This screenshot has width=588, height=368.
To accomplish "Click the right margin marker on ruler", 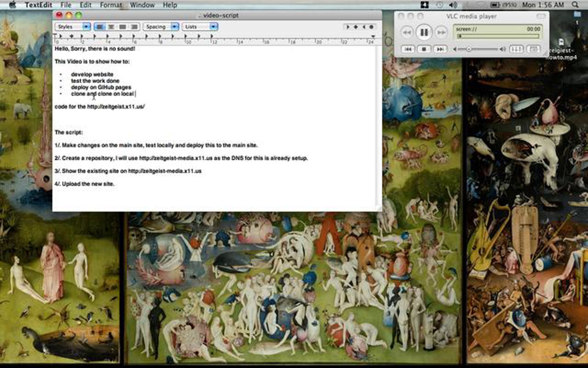I will (x=373, y=36).
